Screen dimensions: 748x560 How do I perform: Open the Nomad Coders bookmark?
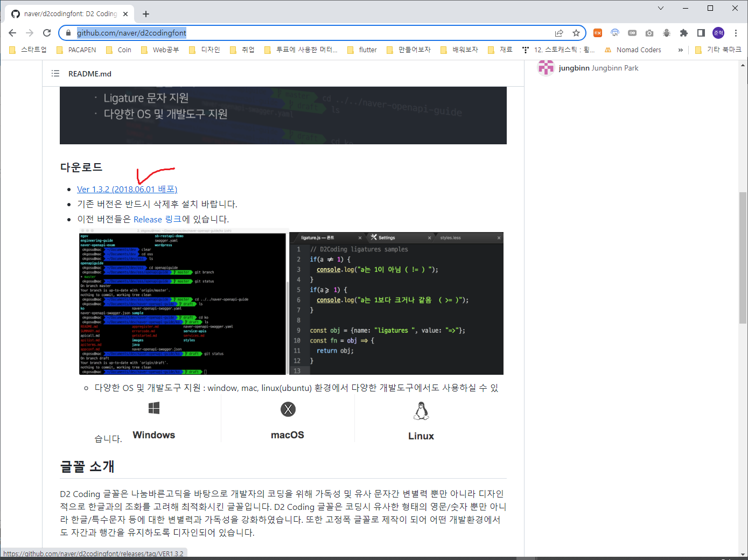(633, 50)
